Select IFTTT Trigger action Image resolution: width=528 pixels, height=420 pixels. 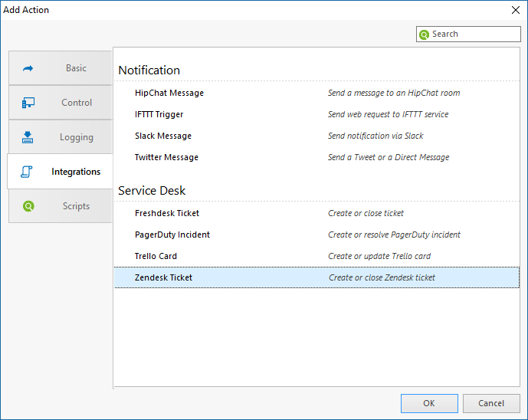(159, 114)
